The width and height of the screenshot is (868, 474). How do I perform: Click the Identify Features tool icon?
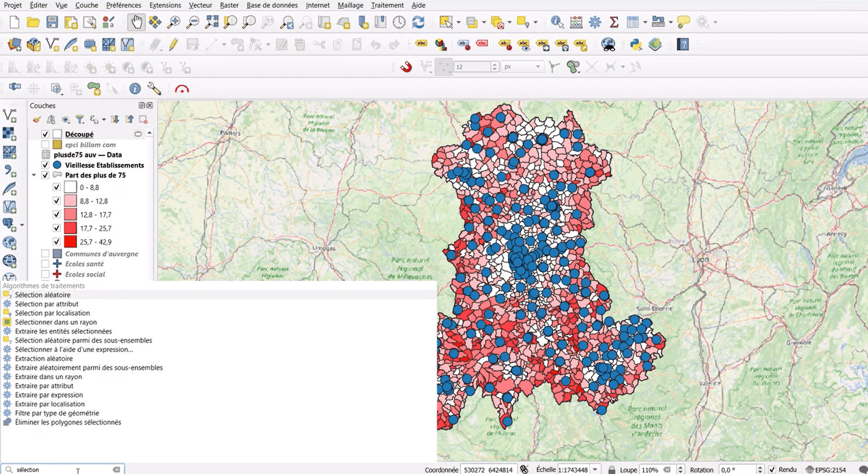tap(557, 22)
